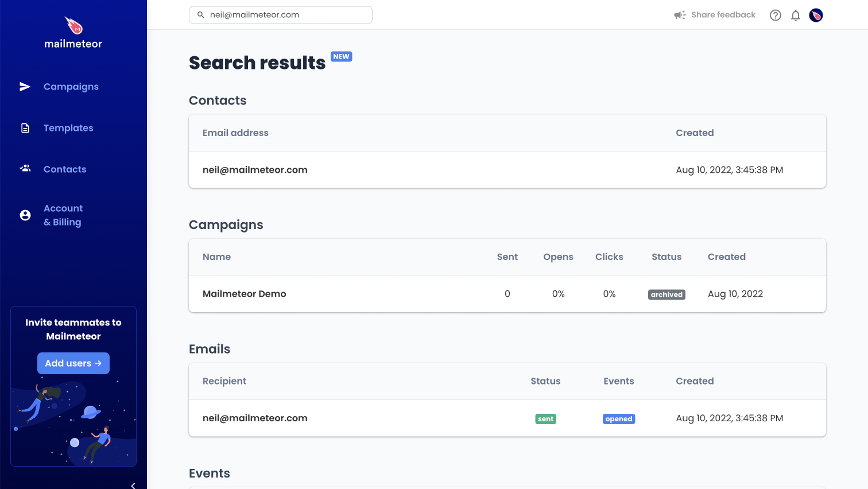Open the Mailmeteor Demo campaign

[245, 294]
